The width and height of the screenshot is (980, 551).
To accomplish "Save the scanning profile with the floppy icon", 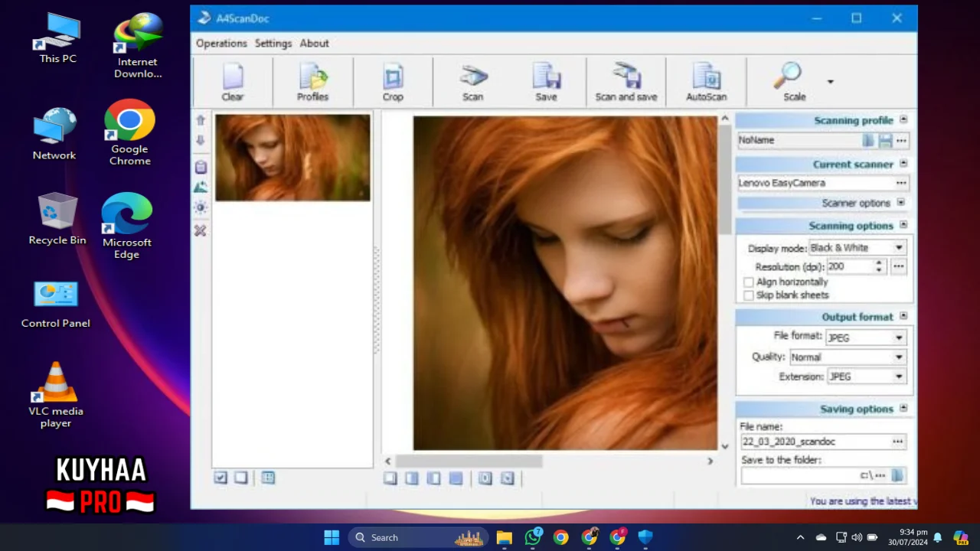I will click(x=885, y=140).
